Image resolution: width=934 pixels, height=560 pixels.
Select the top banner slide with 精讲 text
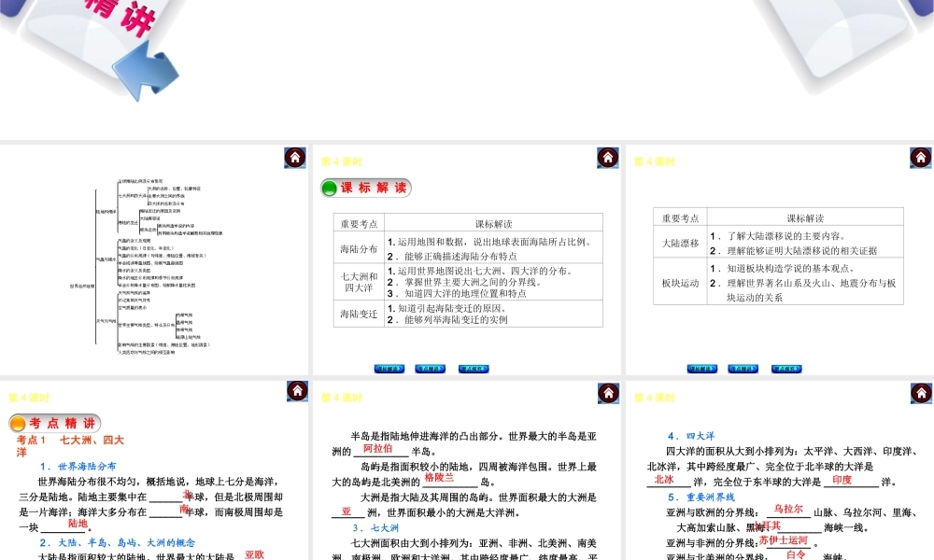tap(467, 70)
